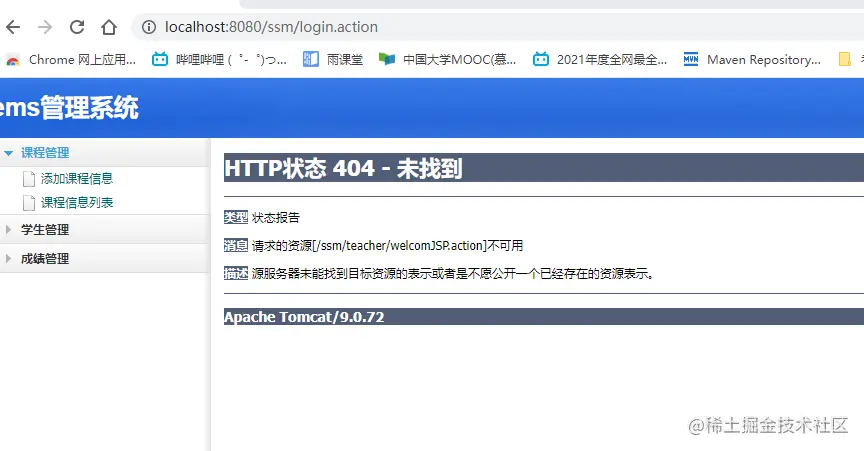
Task: Reload the page with the refresh icon
Action: (77, 26)
